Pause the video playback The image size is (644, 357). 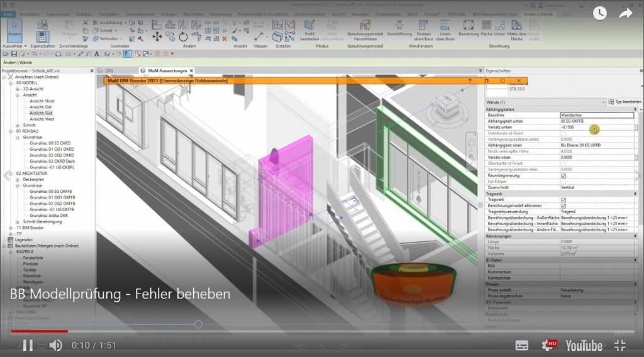pos(27,344)
